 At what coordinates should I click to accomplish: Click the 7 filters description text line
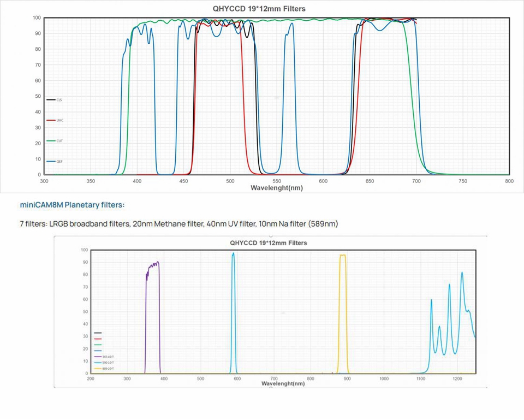pos(182,224)
